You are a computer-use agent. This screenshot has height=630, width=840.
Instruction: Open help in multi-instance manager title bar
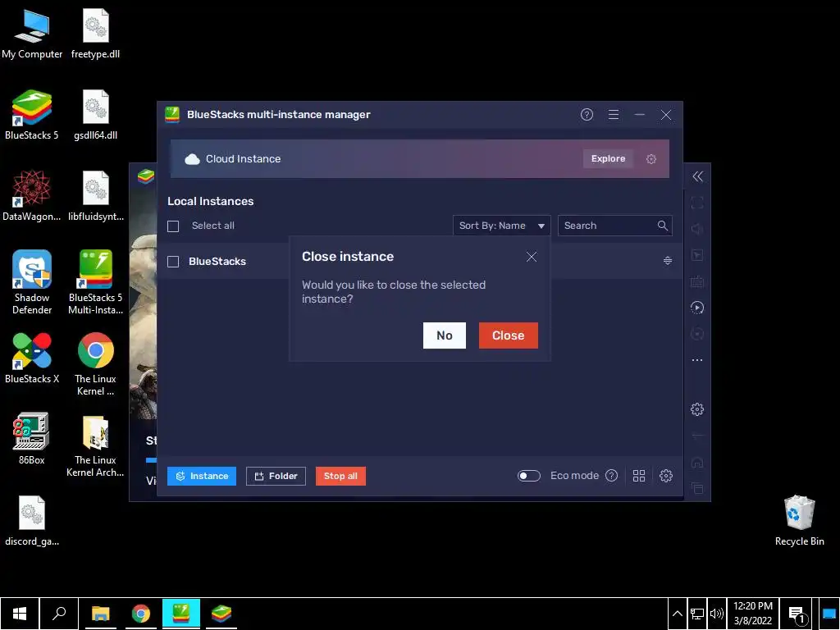click(587, 115)
